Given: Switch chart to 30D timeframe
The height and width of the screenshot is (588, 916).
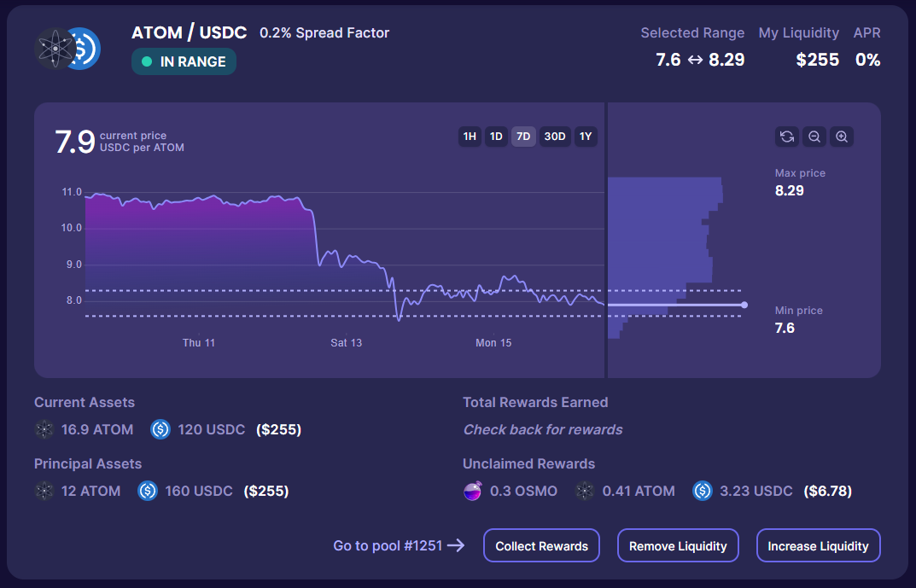Looking at the screenshot, I should 555,137.
